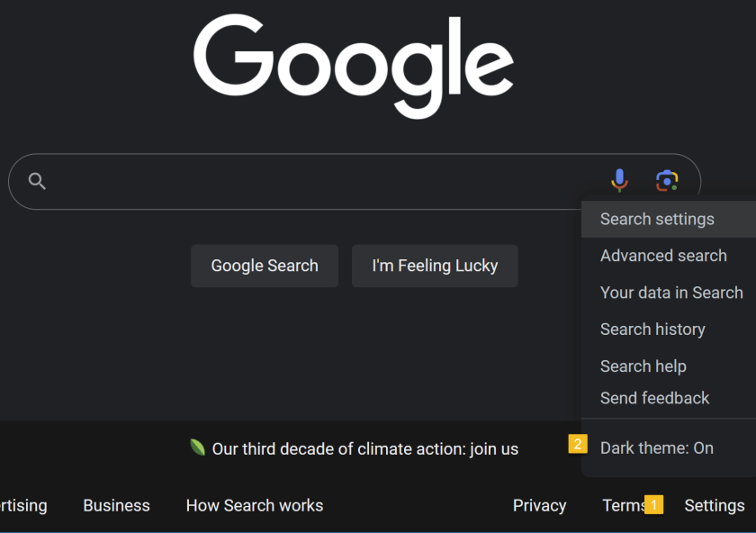Click the Business footer link

(x=116, y=505)
